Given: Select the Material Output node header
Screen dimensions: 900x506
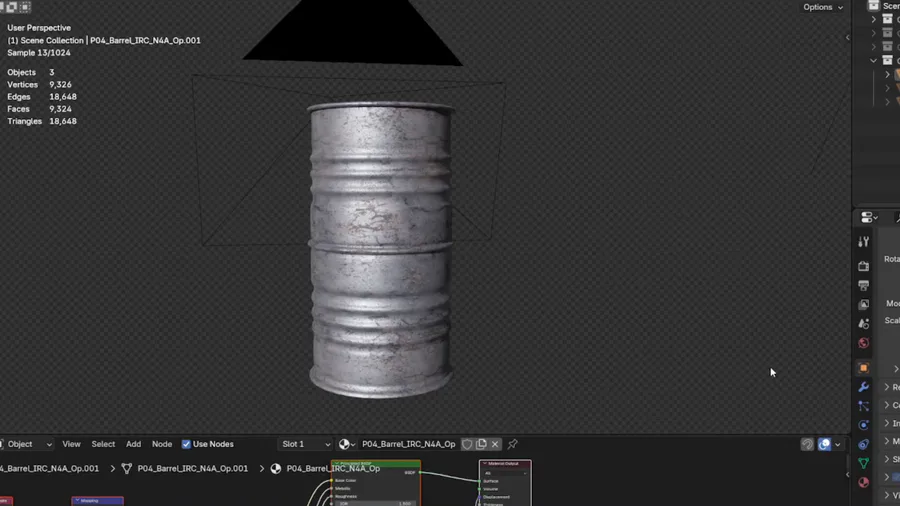Looking at the screenshot, I should coord(505,463).
